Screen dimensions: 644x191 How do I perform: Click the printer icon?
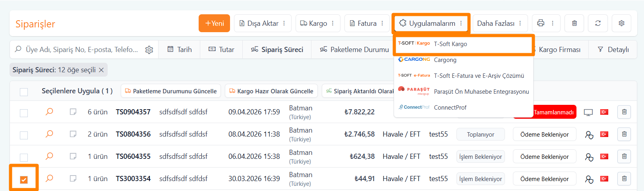pyautogui.click(x=541, y=23)
